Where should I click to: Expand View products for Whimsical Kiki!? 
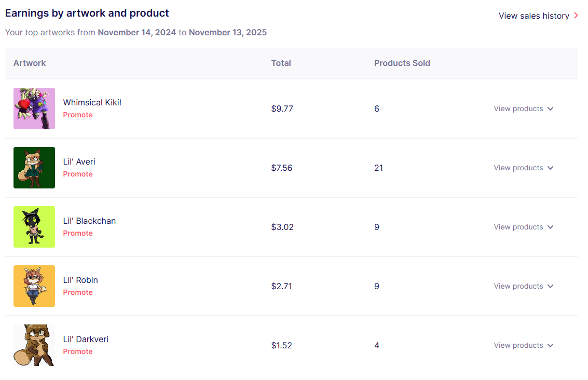(x=523, y=108)
